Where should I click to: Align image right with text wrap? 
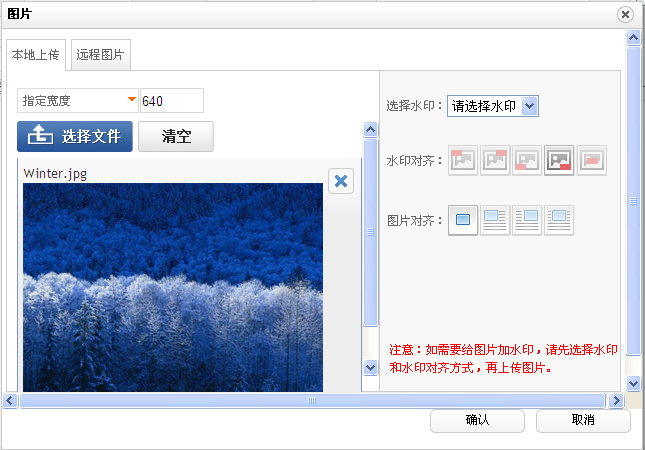526,220
